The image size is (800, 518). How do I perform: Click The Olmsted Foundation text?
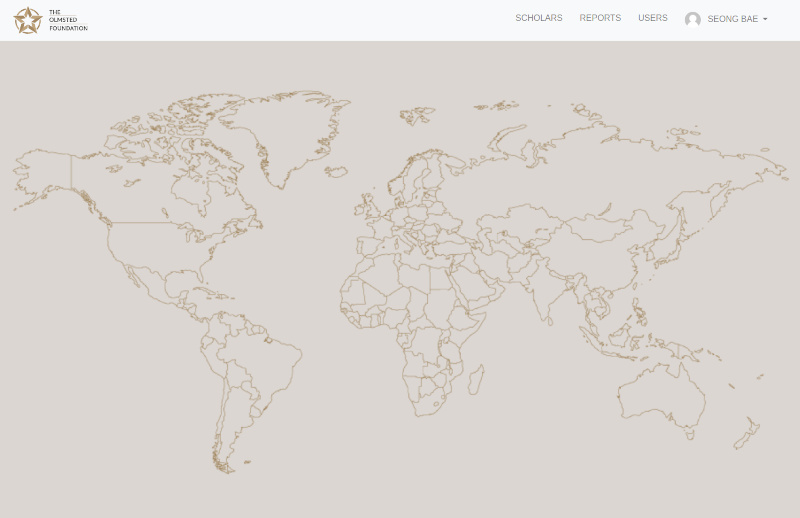pyautogui.click(x=68, y=20)
